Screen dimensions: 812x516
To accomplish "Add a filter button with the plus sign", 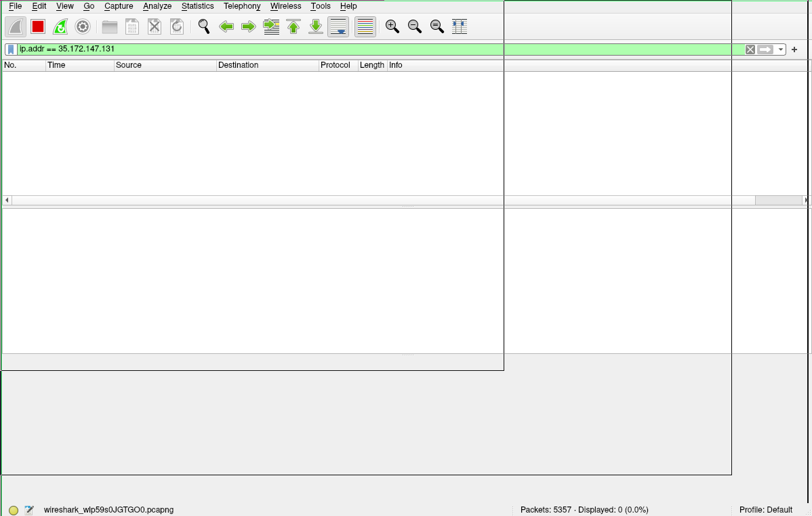I will (x=794, y=49).
